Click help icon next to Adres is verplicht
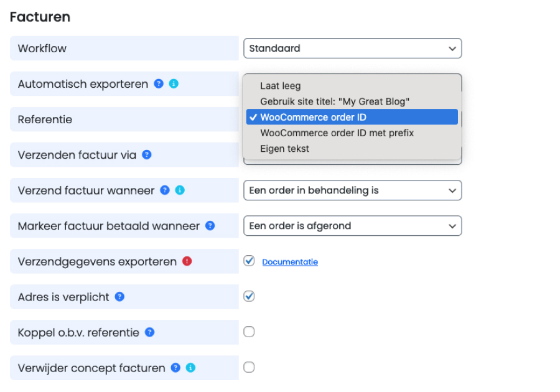Viewport: 560px width, 392px height. click(x=119, y=297)
